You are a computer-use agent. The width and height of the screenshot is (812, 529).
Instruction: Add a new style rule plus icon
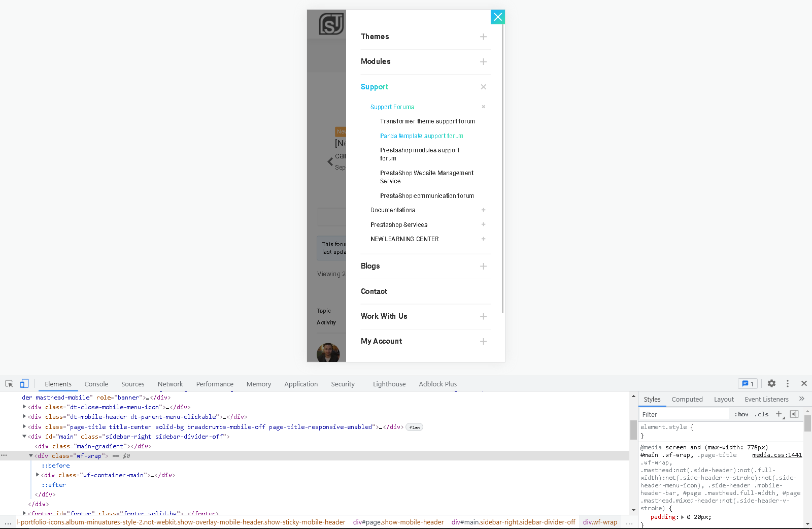(x=780, y=414)
